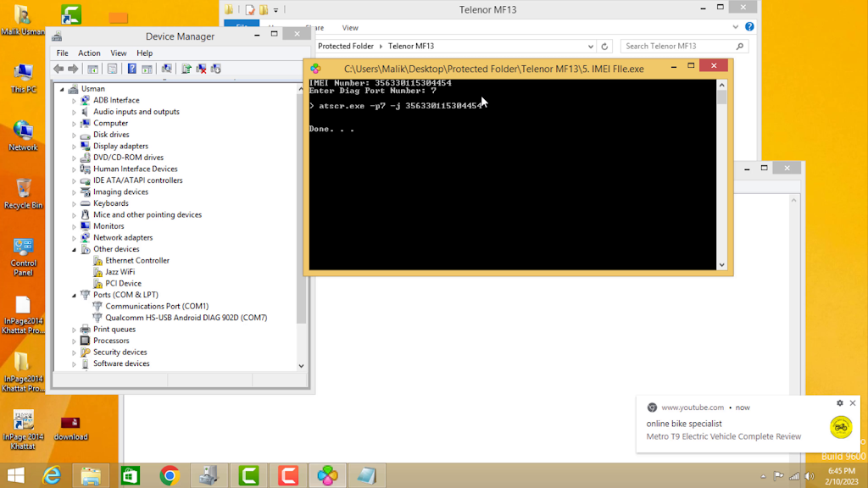This screenshot has width=868, height=488.
Task: Collapse the Usman root node
Action: [x=62, y=89]
